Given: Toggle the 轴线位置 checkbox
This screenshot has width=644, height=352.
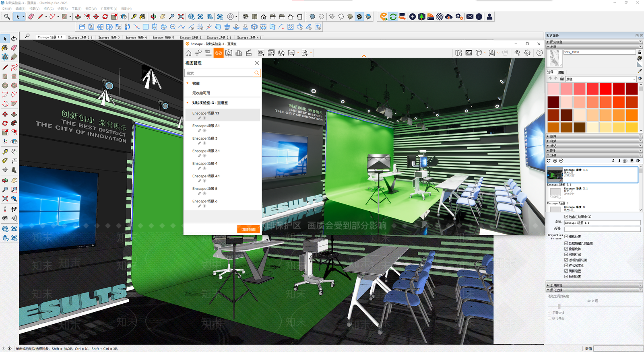Looking at the screenshot, I should [566, 276].
